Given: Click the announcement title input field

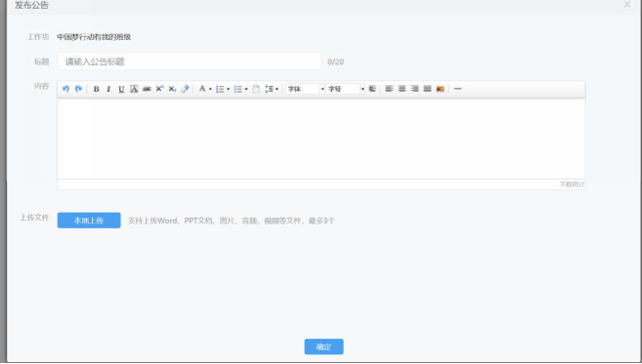Looking at the screenshot, I should [190, 61].
